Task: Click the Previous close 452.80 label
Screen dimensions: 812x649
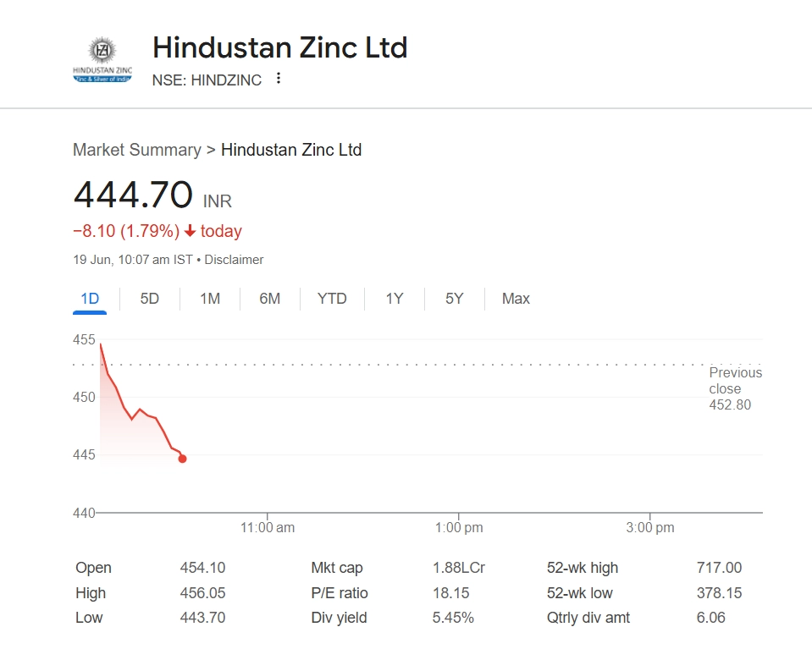Action: pyautogui.click(x=735, y=388)
